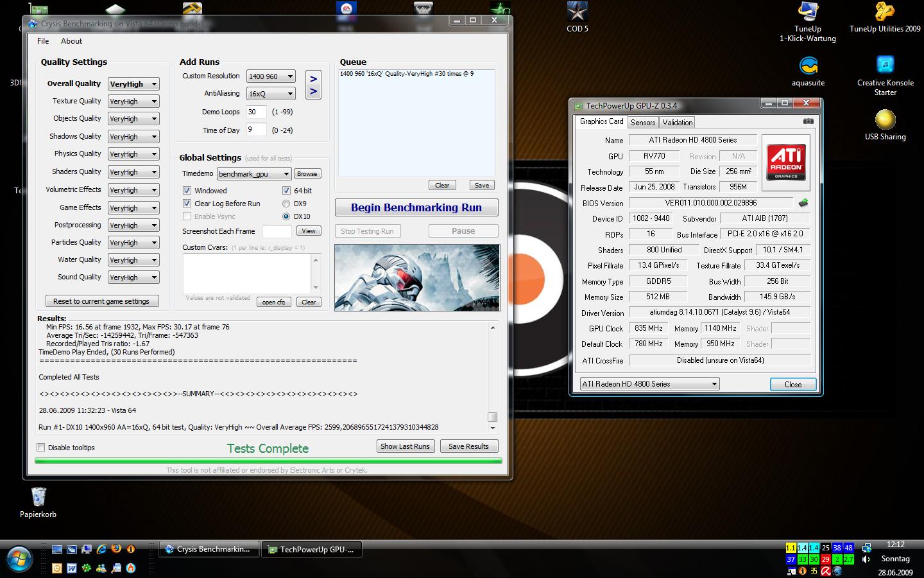Launch Firefox from quick launch
924x578 pixels.
pyautogui.click(x=116, y=549)
